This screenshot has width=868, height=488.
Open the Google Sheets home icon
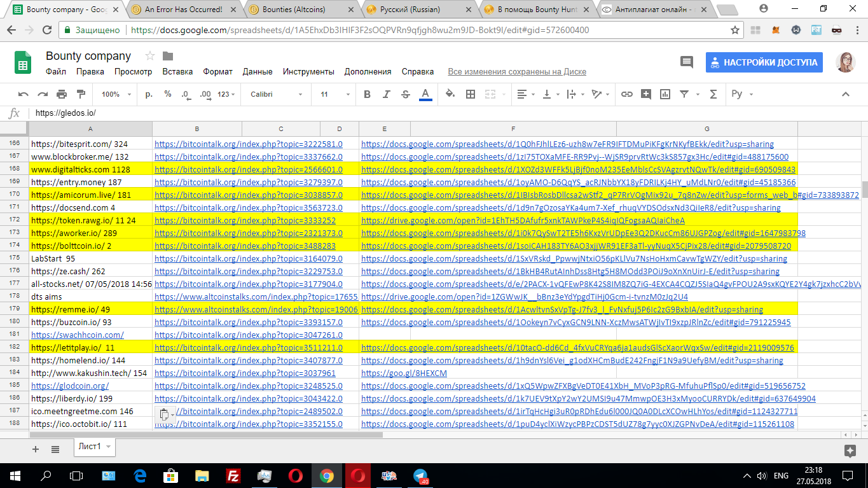23,63
